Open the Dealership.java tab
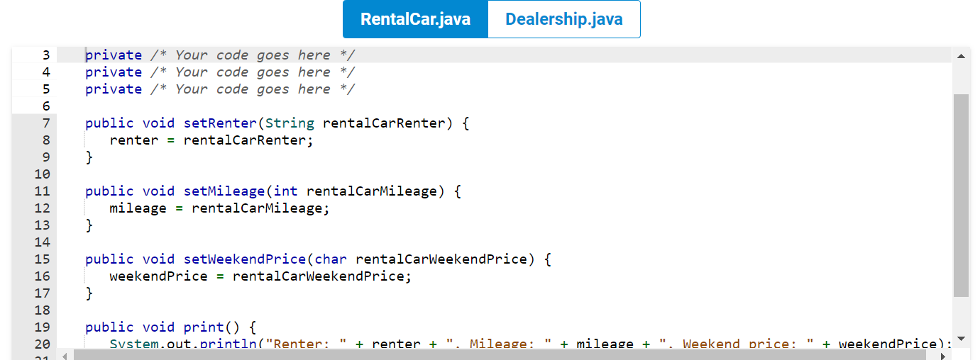 click(x=564, y=19)
